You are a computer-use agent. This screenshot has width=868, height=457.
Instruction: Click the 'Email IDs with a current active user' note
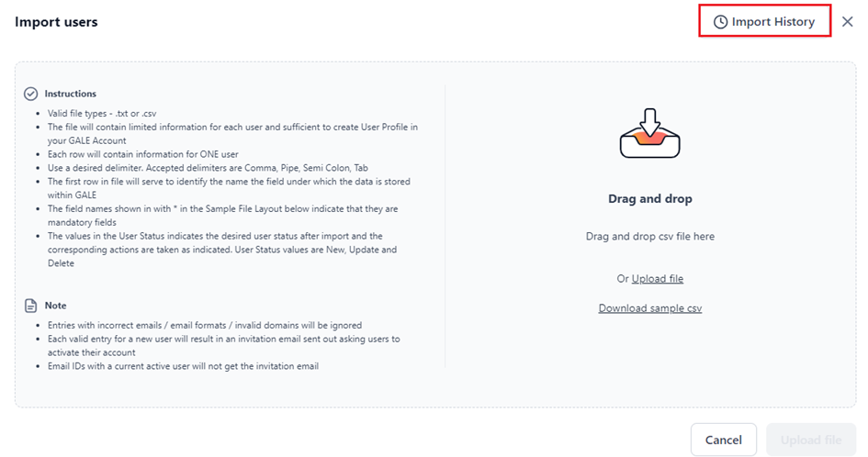(x=183, y=366)
